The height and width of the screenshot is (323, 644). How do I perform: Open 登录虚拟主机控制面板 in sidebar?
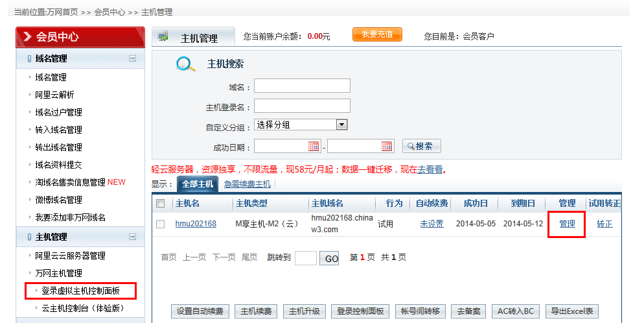point(80,291)
